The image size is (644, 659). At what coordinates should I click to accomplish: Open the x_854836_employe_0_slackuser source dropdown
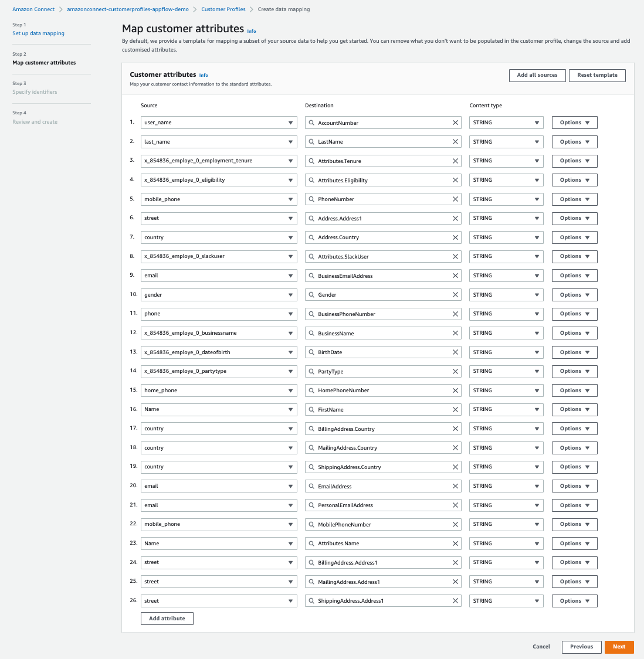(x=219, y=256)
